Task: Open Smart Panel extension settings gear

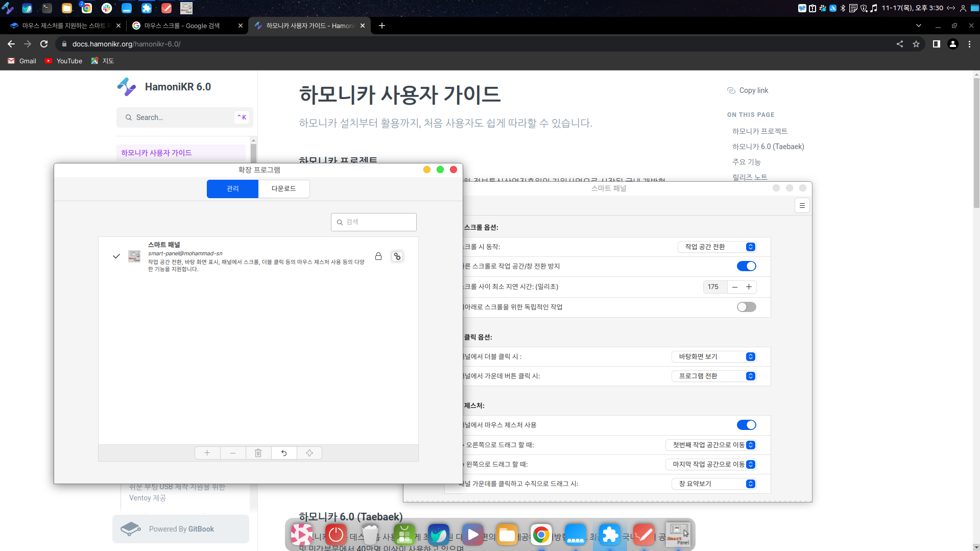Action: tap(397, 256)
